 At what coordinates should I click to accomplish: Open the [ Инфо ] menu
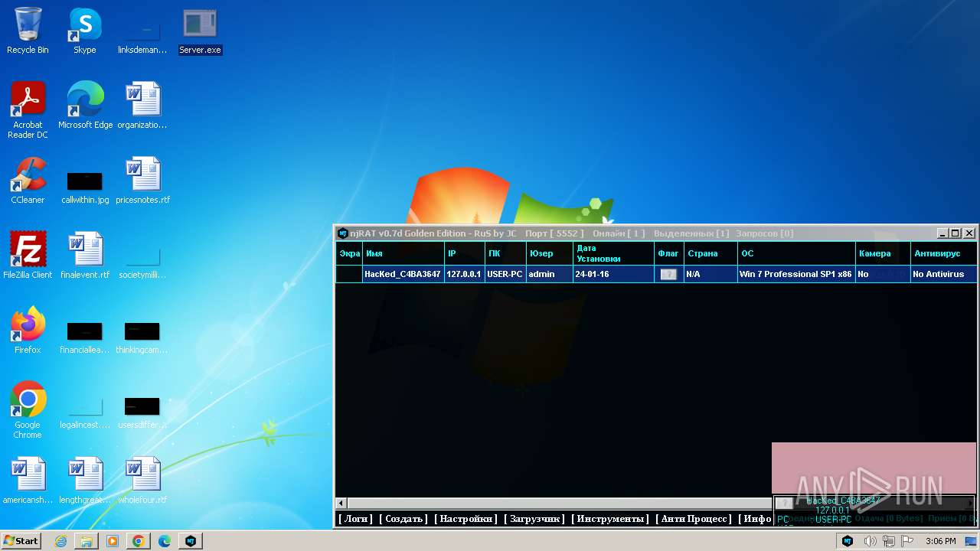[755, 519]
